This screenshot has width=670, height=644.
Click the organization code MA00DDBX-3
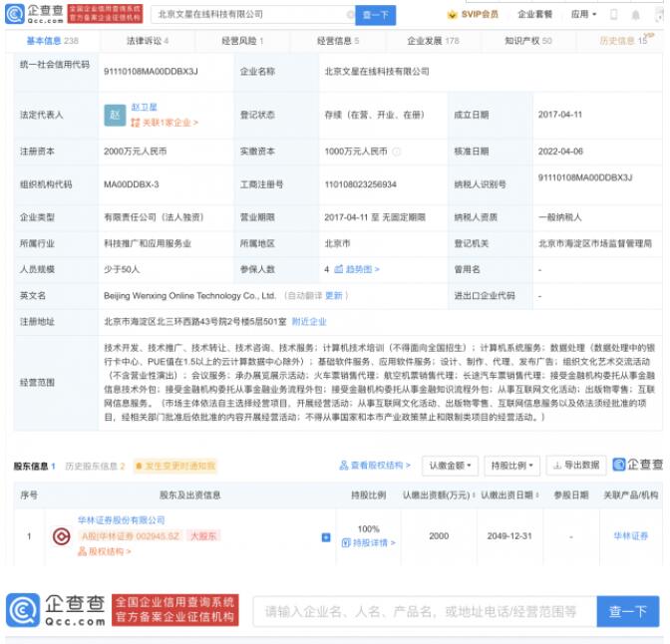coord(132,184)
